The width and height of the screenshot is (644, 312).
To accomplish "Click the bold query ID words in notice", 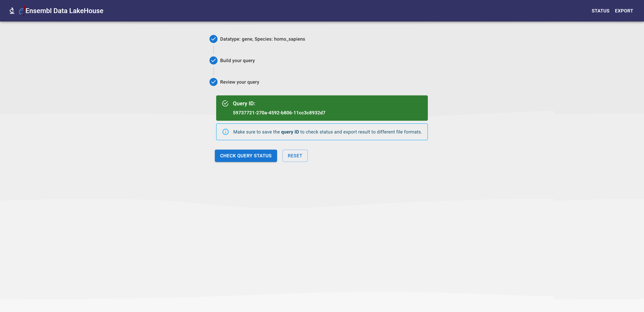I will [290, 132].
